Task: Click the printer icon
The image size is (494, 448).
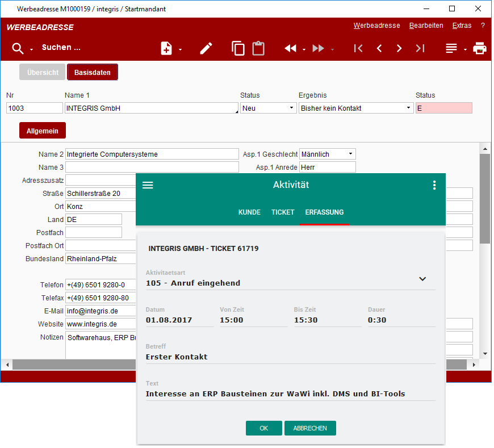Action: 480,48
